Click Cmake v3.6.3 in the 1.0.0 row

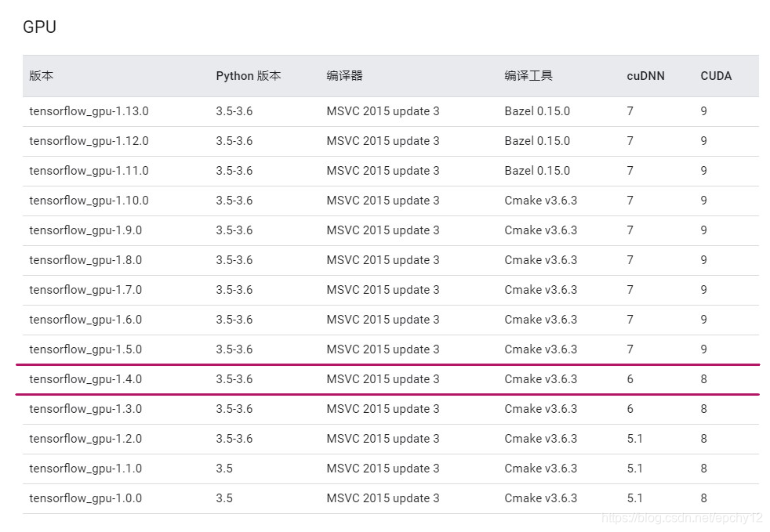541,498
